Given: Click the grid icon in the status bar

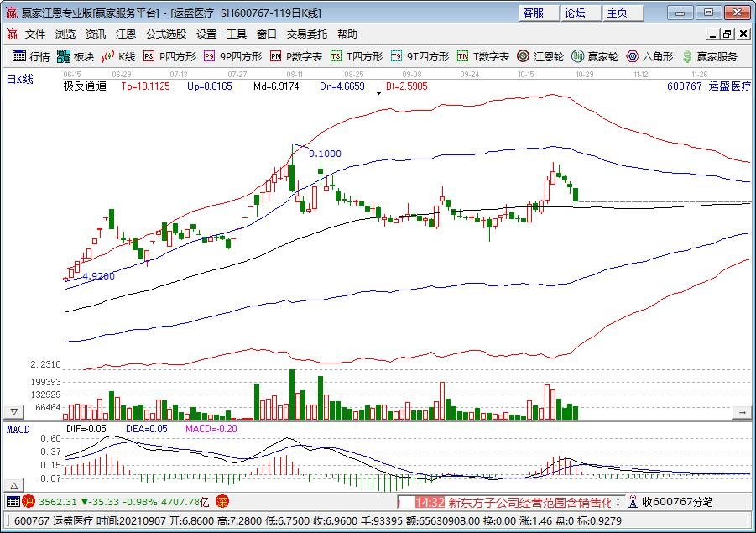Looking at the screenshot, I should [13, 502].
